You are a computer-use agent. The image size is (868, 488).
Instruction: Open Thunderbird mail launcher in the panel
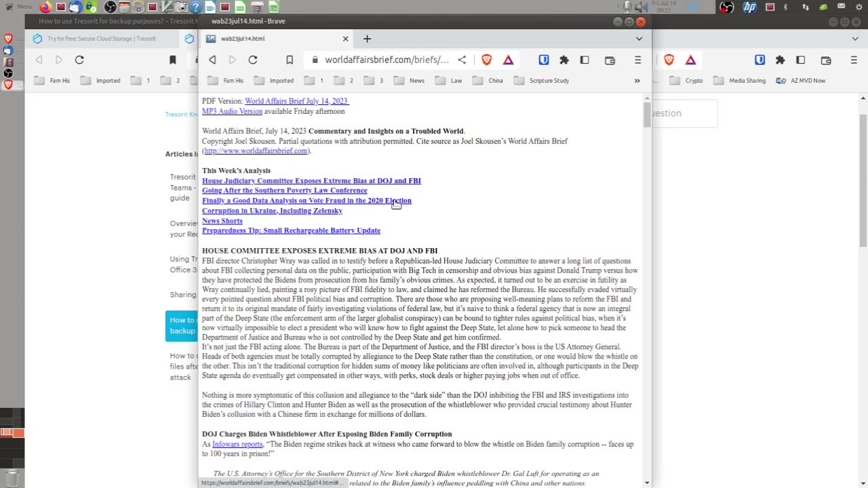75,7
